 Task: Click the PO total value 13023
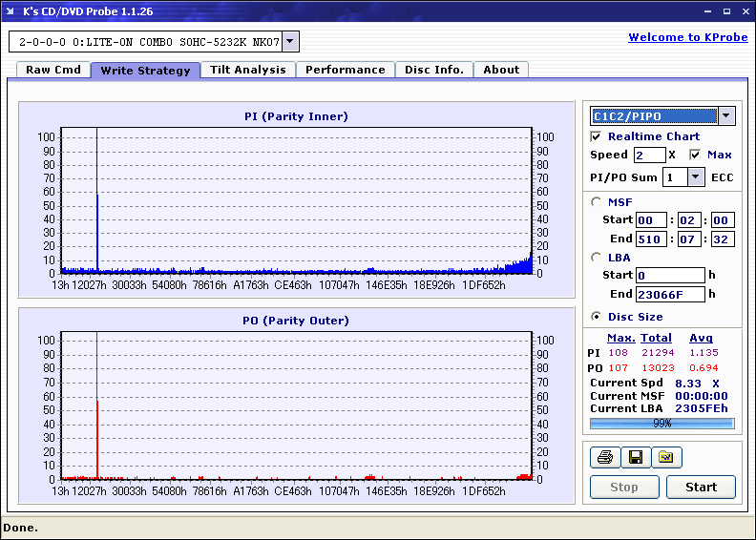point(658,367)
